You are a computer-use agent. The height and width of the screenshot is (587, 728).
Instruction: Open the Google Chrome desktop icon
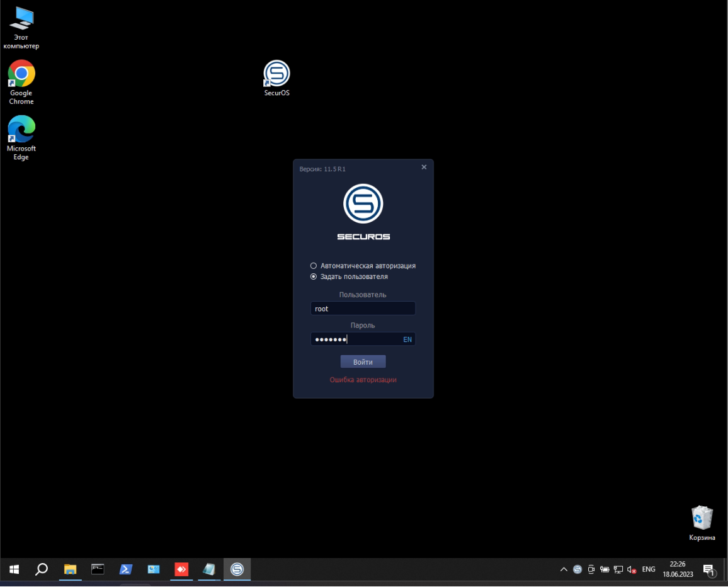(21, 83)
